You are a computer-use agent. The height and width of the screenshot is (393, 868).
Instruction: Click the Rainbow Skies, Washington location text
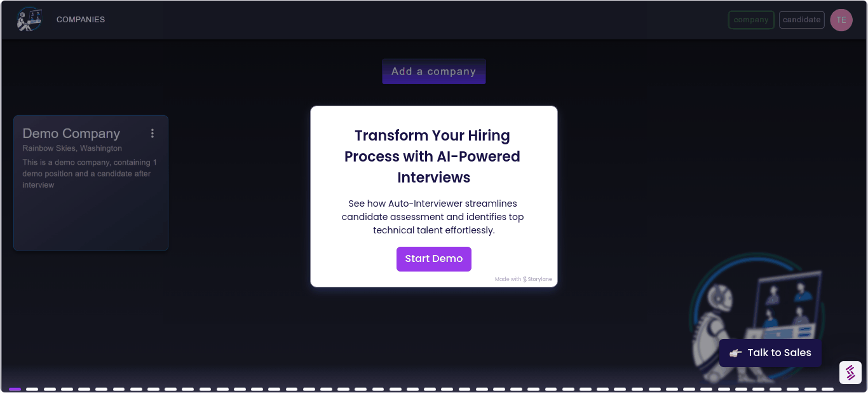[72, 148]
